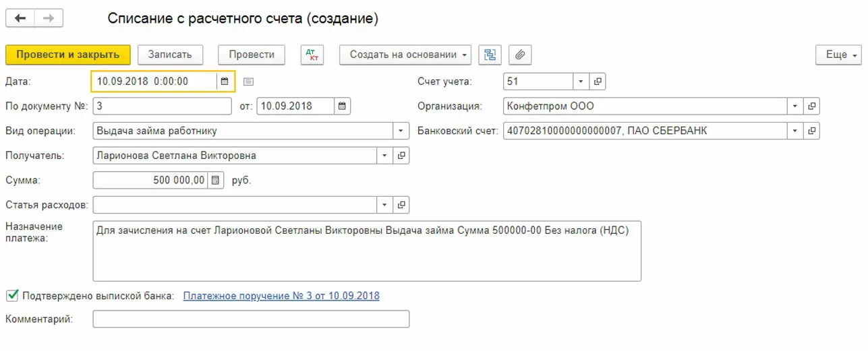Open calendar for the 'от' date

tap(343, 106)
